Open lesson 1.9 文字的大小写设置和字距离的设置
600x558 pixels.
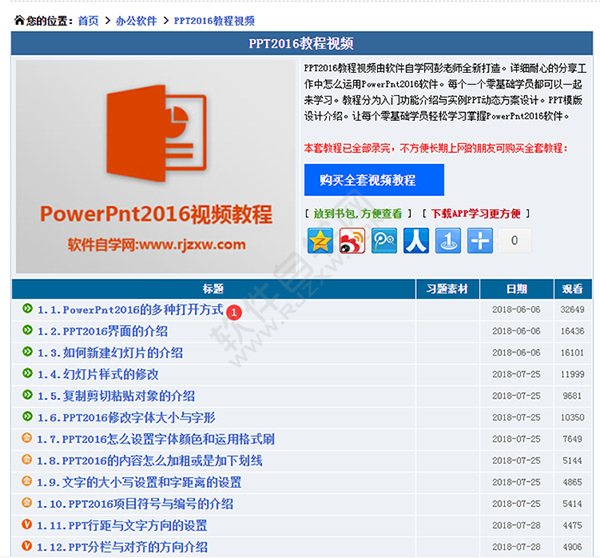[x=139, y=482]
